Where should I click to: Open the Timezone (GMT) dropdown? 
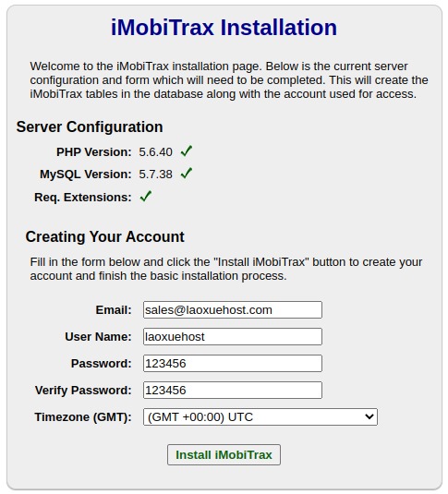click(260, 416)
